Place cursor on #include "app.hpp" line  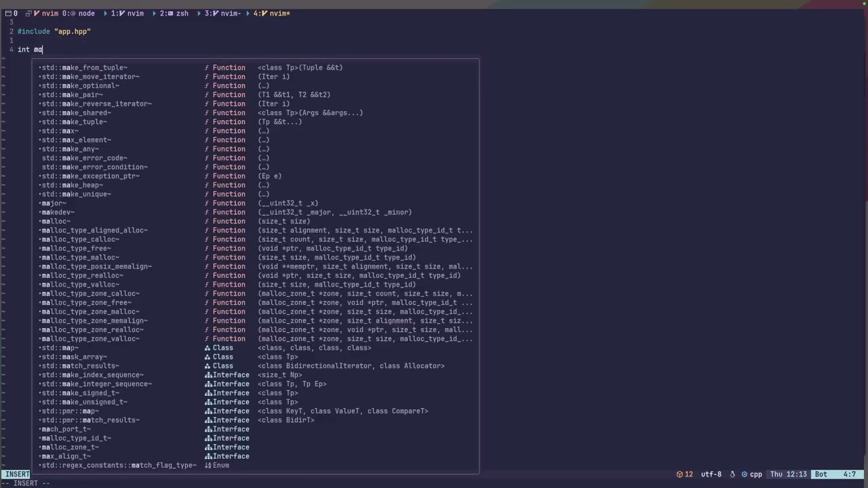[x=54, y=32]
